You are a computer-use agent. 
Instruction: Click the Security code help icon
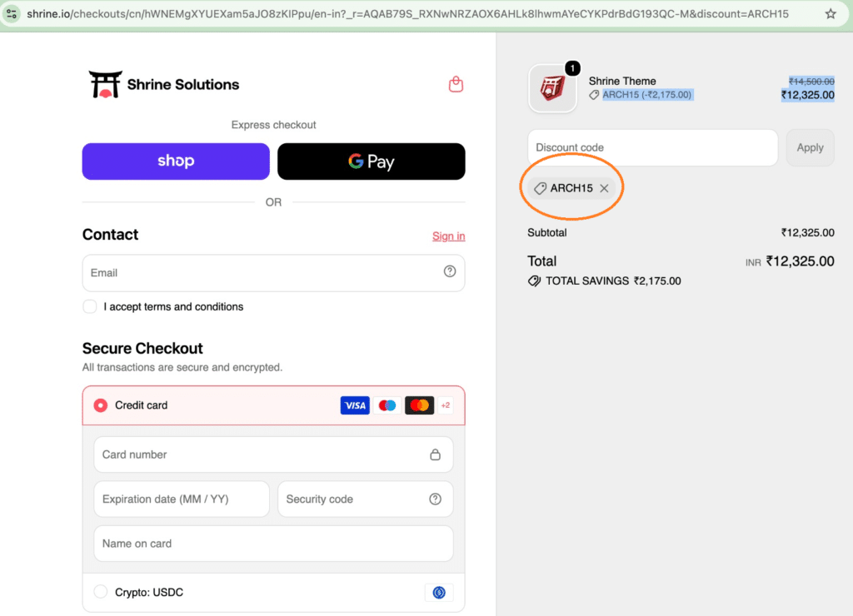tap(435, 499)
